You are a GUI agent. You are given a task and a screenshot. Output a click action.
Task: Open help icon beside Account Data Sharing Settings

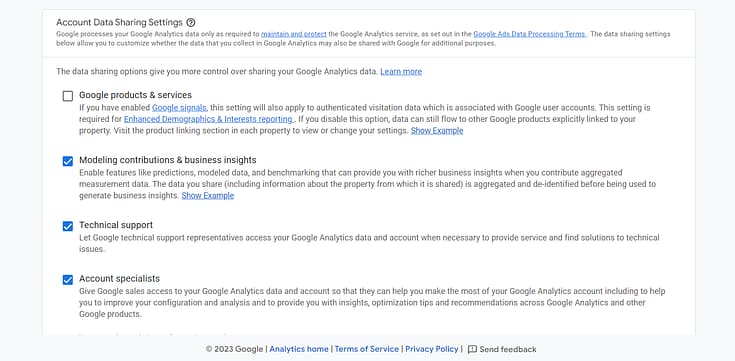(x=190, y=23)
